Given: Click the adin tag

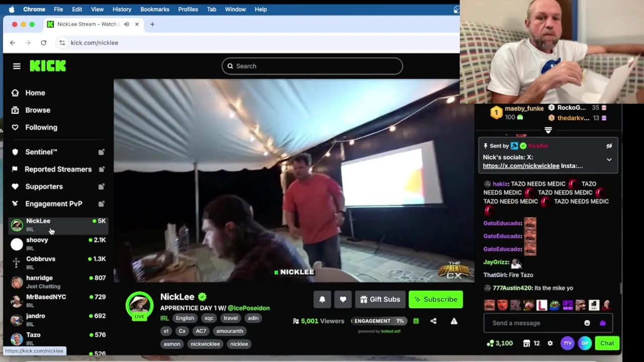Looking at the screenshot, I should (x=253, y=318).
